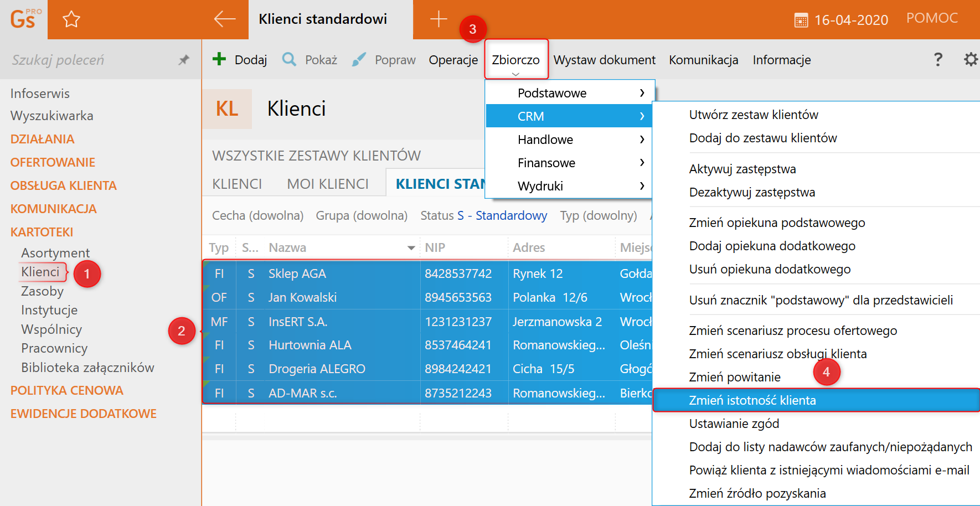Image resolution: width=980 pixels, height=506 pixels.
Task: Open help with the question mark icon
Action: tap(938, 59)
